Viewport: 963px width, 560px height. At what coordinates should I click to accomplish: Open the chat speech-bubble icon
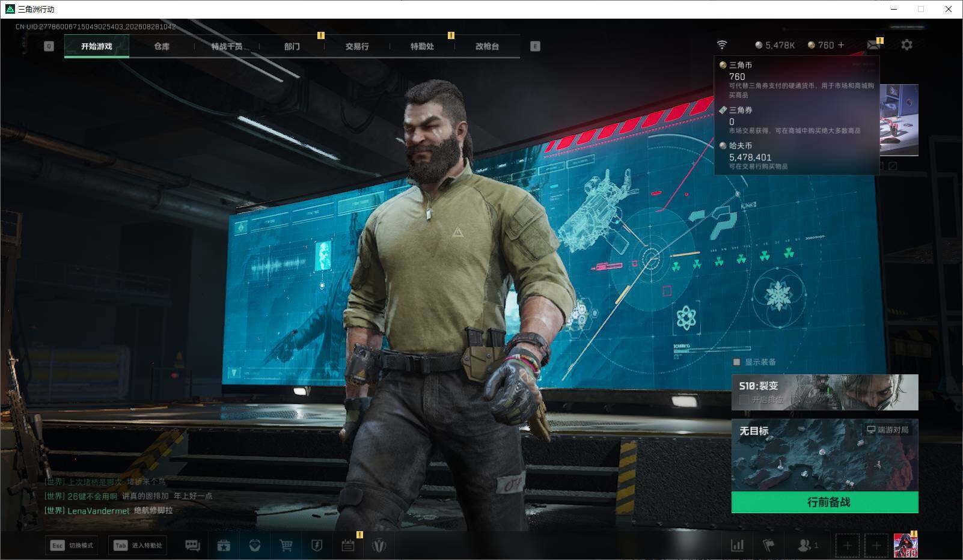[192, 546]
